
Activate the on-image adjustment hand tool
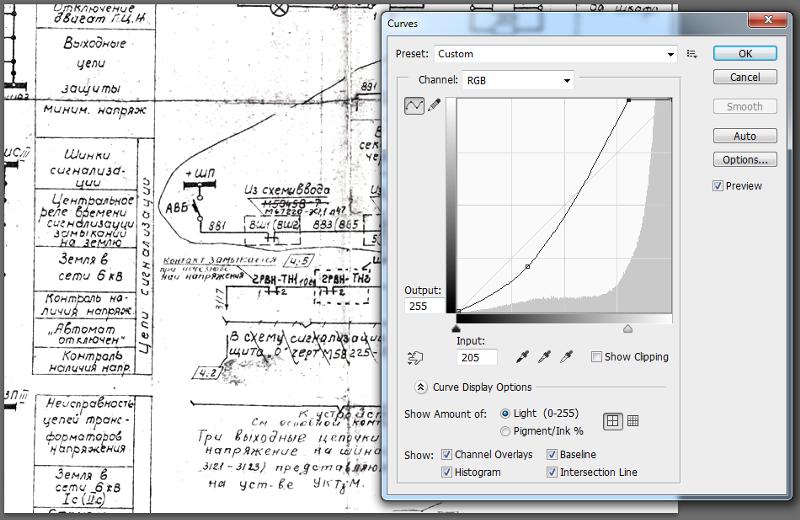pyautogui.click(x=415, y=357)
